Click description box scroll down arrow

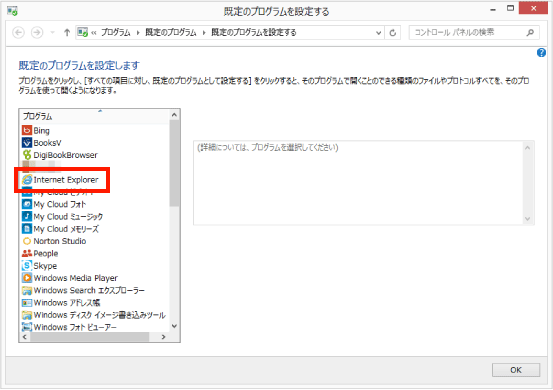tap(528, 219)
